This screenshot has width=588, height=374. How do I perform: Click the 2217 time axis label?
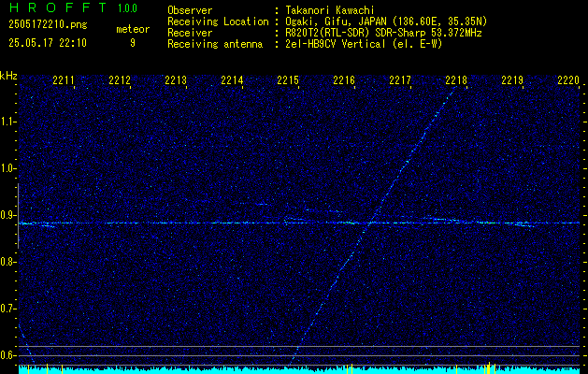[x=400, y=79]
